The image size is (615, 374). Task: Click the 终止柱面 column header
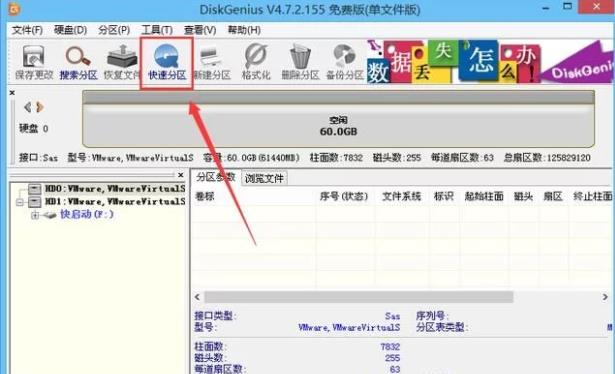[592, 196]
